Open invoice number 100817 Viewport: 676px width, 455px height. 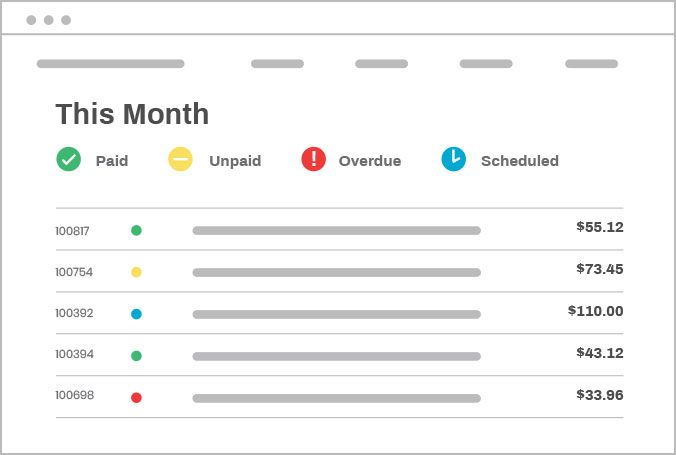coord(72,231)
